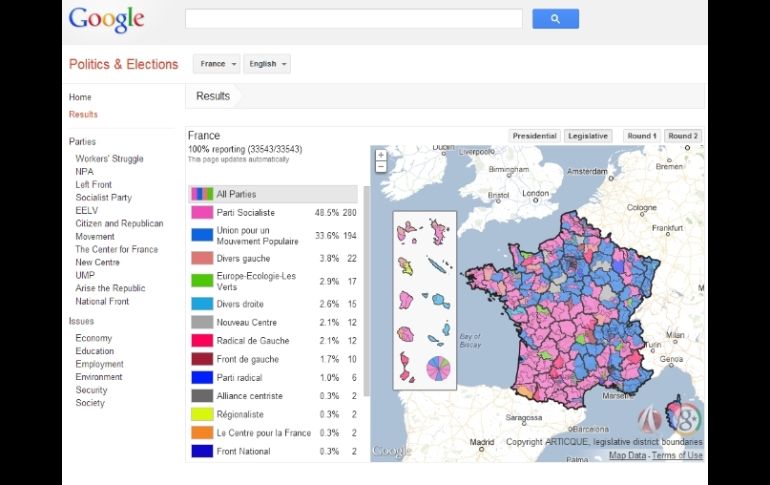
Task: Toggle Presidential election view
Action: (x=534, y=136)
